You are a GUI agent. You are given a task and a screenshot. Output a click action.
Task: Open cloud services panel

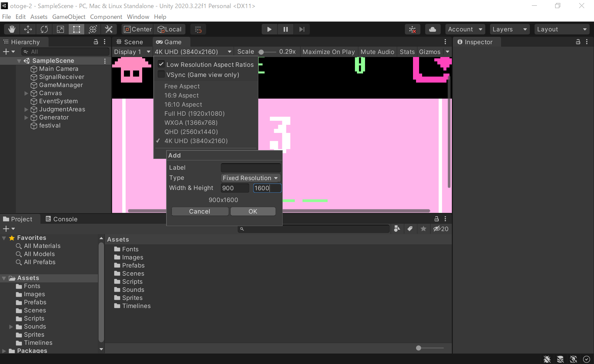tap(433, 29)
